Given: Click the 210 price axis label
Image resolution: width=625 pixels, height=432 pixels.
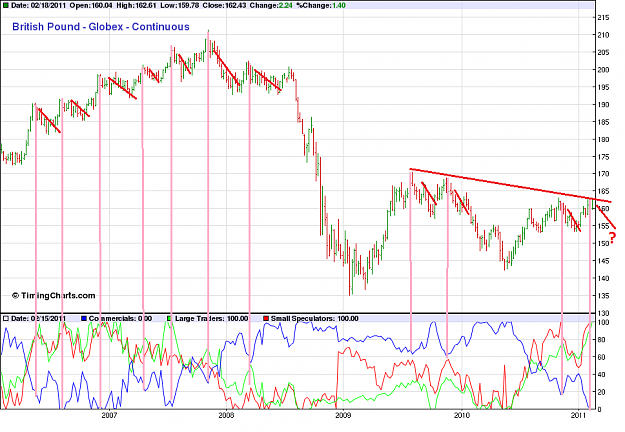Looking at the screenshot, I should (603, 35).
